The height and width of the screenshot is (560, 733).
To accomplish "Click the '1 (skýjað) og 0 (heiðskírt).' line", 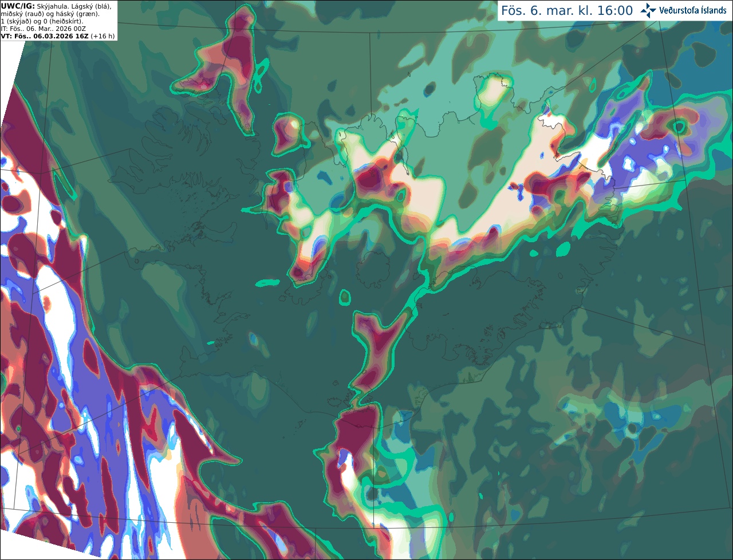I will (x=42, y=21).
